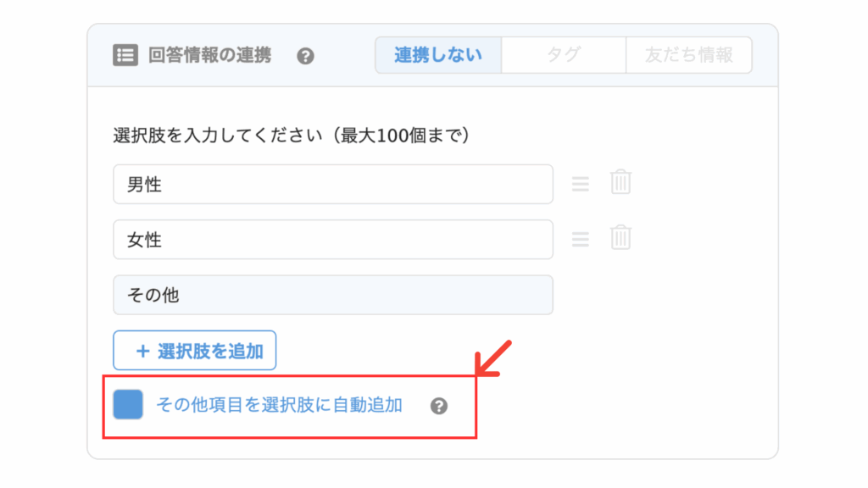Click the 女性 option input field
The width and height of the screenshot is (868, 488).
coord(333,240)
